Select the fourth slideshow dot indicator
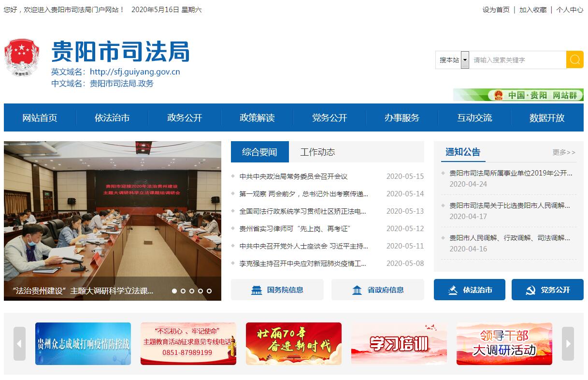This screenshot has height=380, width=588. [x=201, y=291]
